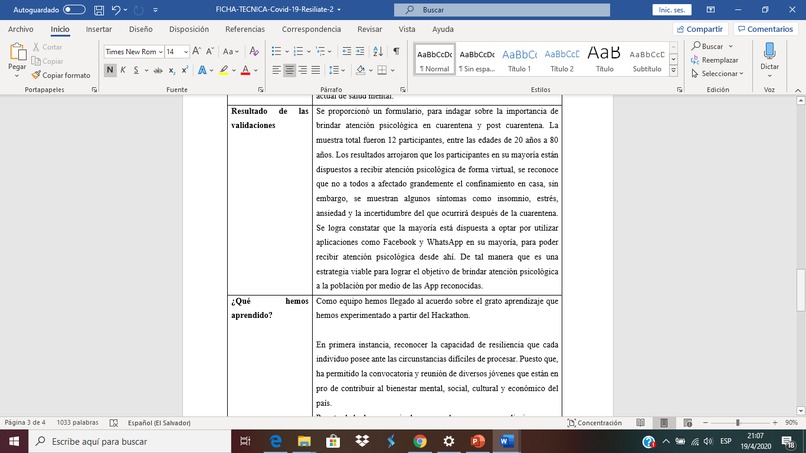The image size is (806, 453).
Task: Click the Compartir button
Action: tap(700, 29)
